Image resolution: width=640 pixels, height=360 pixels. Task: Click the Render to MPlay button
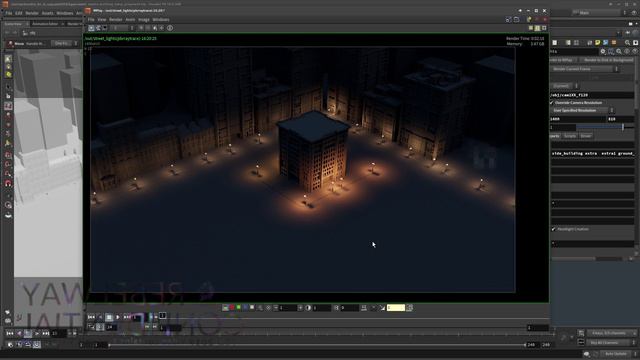tap(563, 60)
